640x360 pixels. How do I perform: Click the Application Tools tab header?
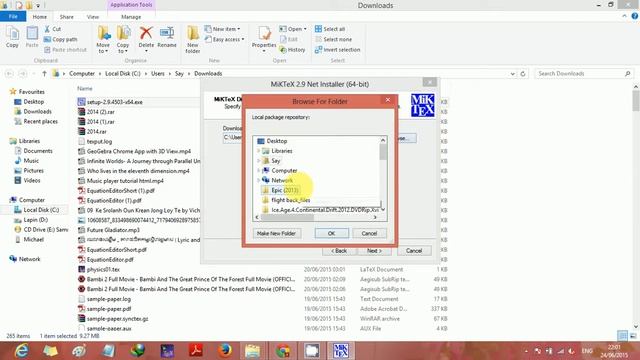click(x=131, y=5)
